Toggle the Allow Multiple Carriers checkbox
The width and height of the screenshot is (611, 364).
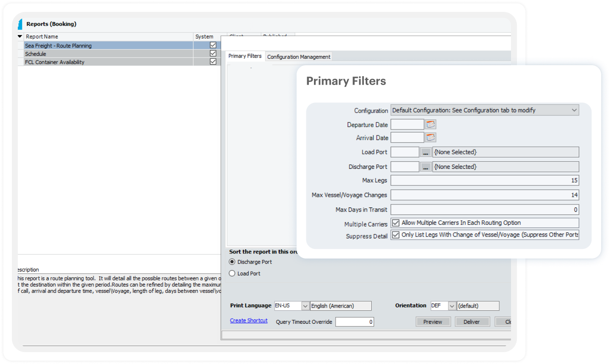[x=396, y=223]
